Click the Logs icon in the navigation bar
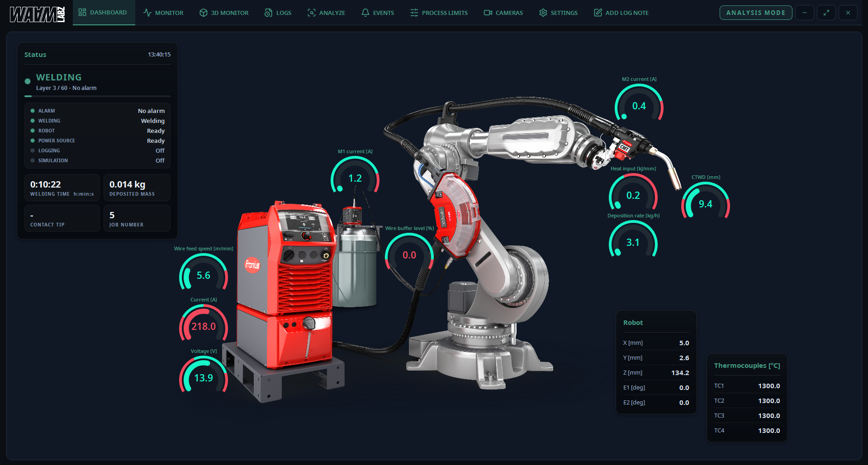This screenshot has width=868, height=465. (268, 13)
